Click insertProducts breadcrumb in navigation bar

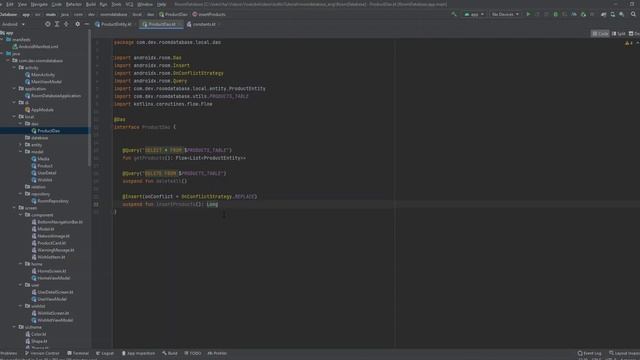click(x=209, y=14)
